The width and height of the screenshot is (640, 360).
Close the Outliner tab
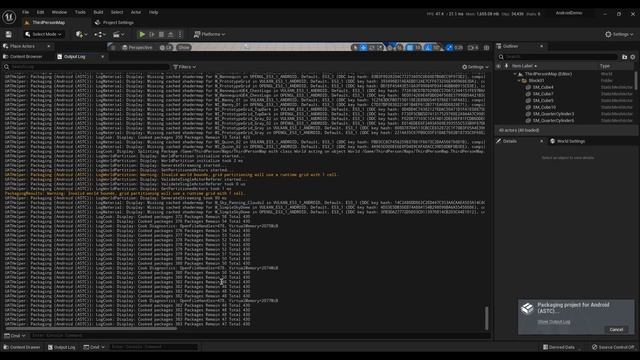542,46
